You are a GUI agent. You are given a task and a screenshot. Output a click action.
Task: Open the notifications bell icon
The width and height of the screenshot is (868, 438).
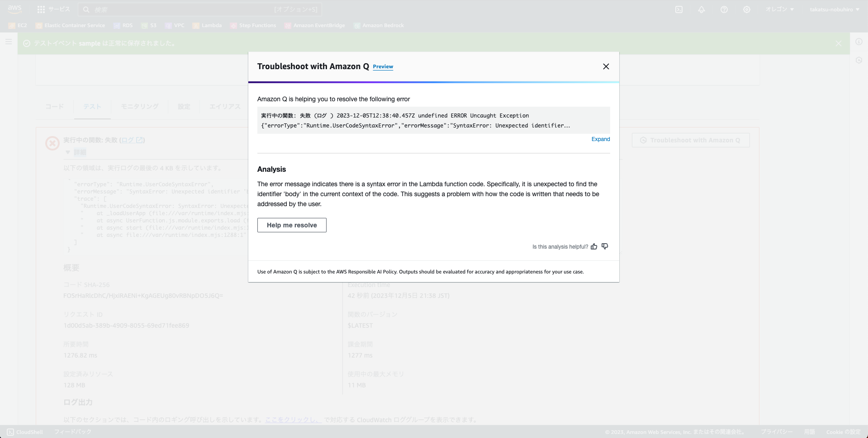702,9
